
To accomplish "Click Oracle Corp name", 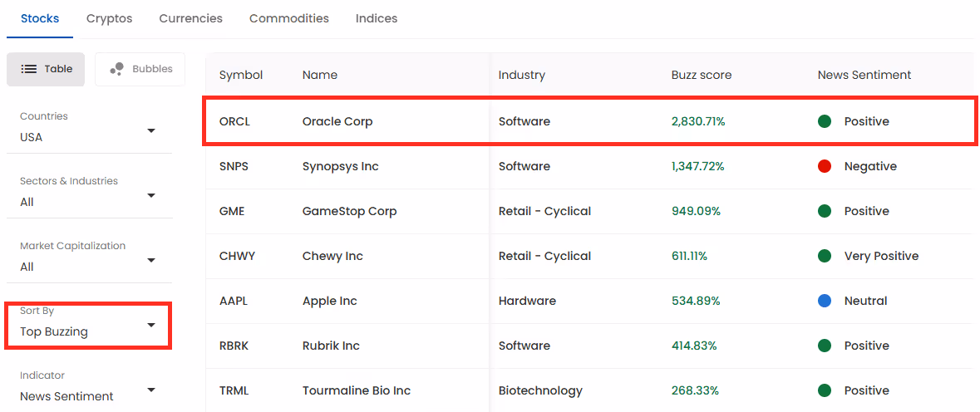I will 337,122.
